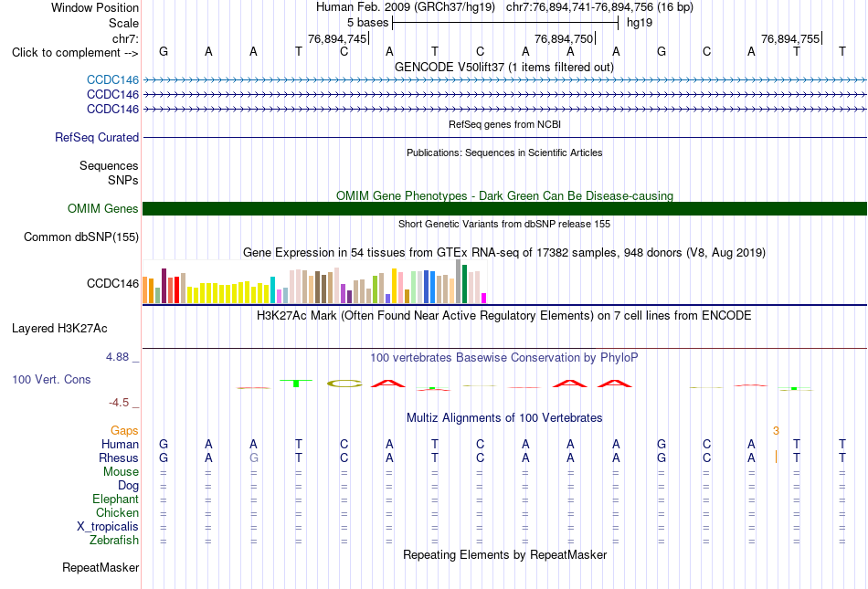Click the Click to complement --> label
Screen dimensions: 868x589
click(75, 53)
